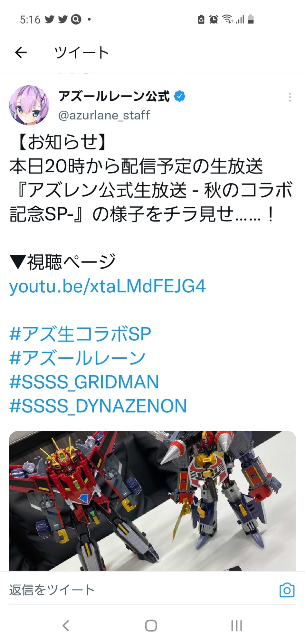Tap the @azurlane_staff handle
The height and width of the screenshot is (644, 305).
pyautogui.click(x=104, y=115)
